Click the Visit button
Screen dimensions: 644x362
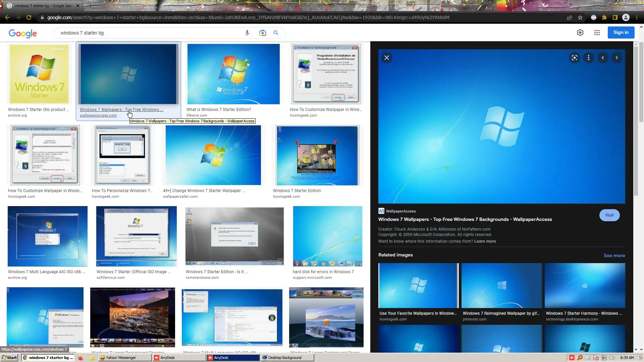click(x=609, y=215)
